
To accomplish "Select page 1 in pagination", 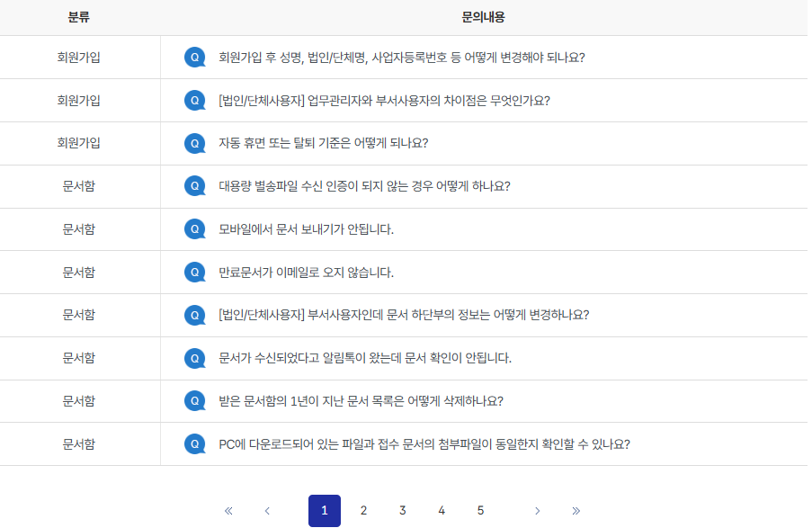I will 325,511.
